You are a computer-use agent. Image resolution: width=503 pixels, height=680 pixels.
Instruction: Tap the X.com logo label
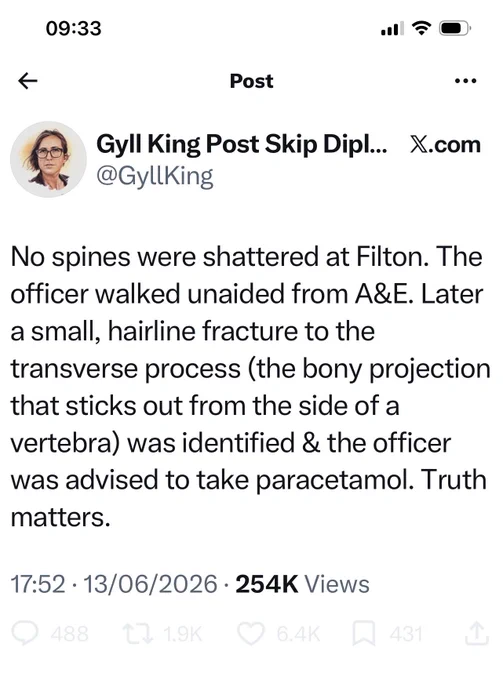(445, 145)
